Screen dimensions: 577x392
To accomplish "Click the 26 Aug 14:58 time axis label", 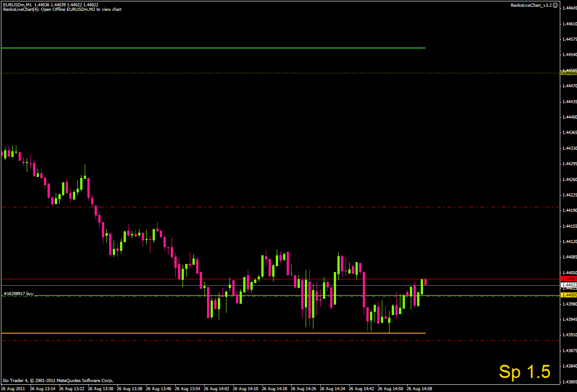I will [x=420, y=388].
